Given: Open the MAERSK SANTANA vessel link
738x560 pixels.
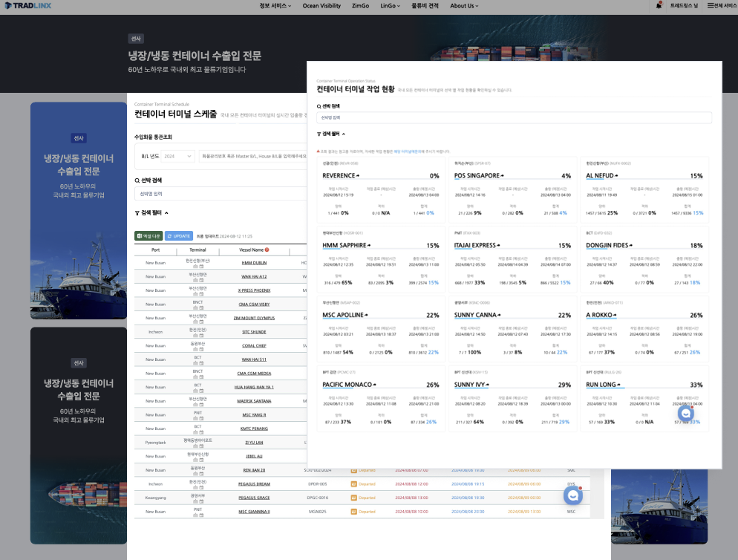Looking at the screenshot, I should coord(254,401).
